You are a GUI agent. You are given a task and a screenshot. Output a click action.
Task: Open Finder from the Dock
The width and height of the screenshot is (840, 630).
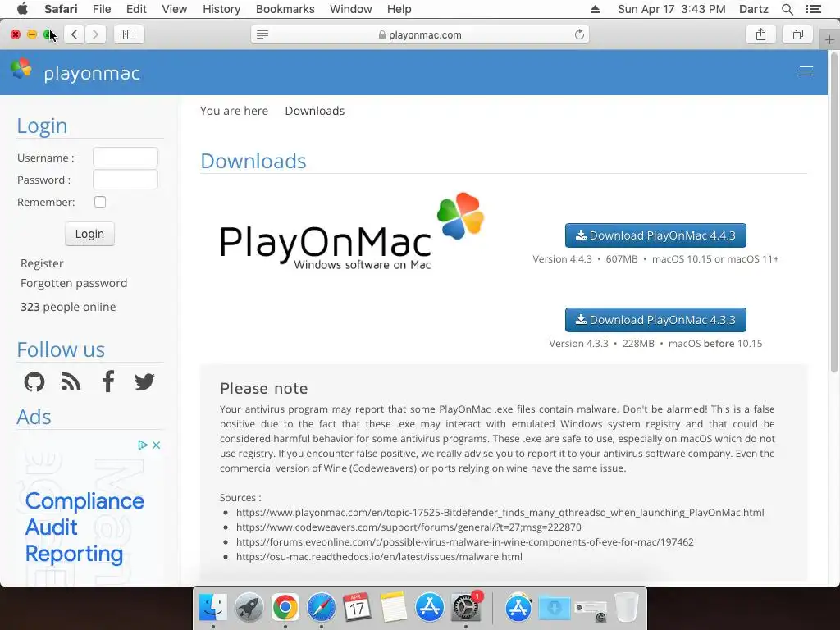212,608
